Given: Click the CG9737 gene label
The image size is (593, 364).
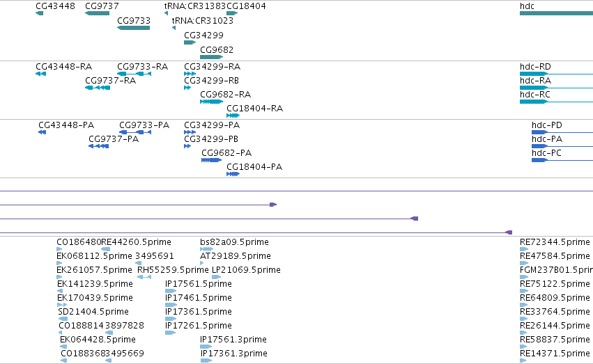Looking at the screenshot, I should [102, 6].
